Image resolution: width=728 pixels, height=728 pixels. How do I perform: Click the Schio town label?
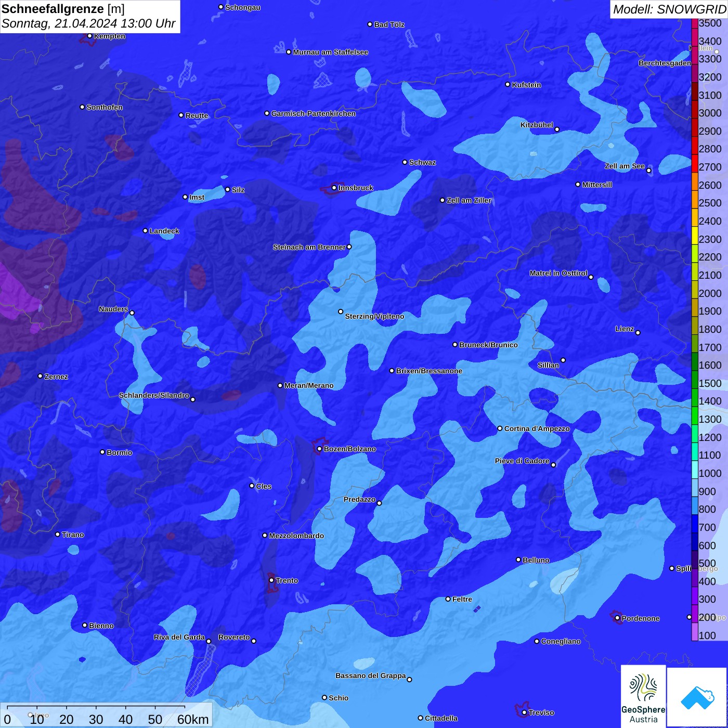click(x=339, y=698)
